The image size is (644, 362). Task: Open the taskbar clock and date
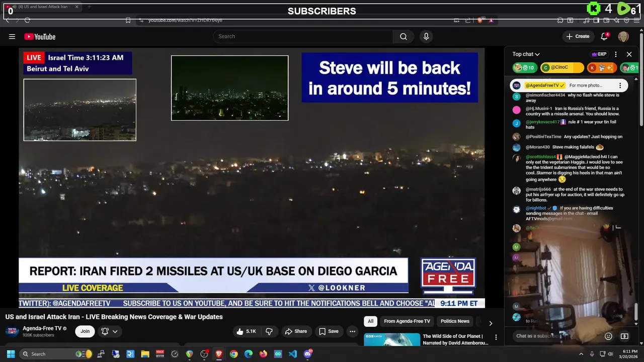click(x=629, y=354)
